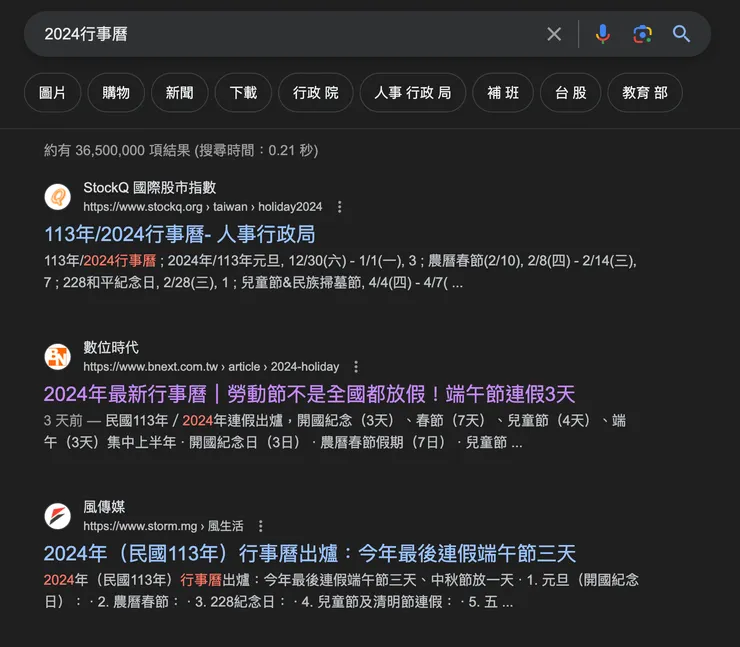
Task: Click the bnext.com.tw article 2024-holiday URL
Action: coord(211,367)
